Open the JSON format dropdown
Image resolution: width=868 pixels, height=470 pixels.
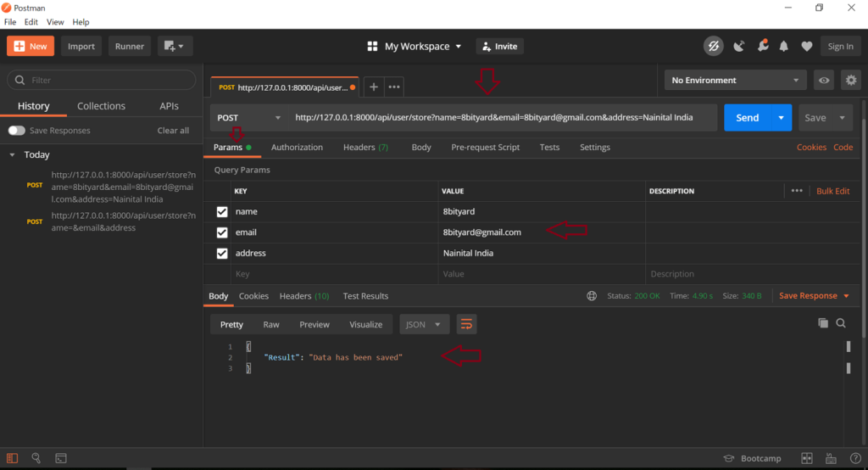click(x=425, y=324)
